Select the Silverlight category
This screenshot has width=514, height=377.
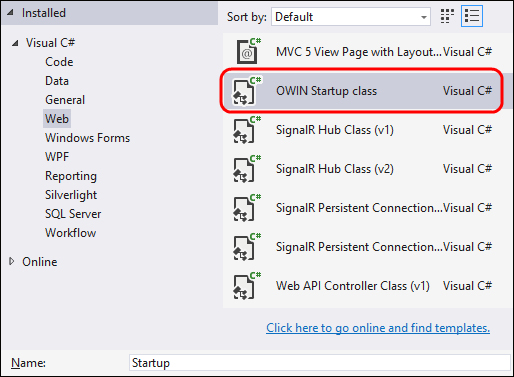point(71,195)
